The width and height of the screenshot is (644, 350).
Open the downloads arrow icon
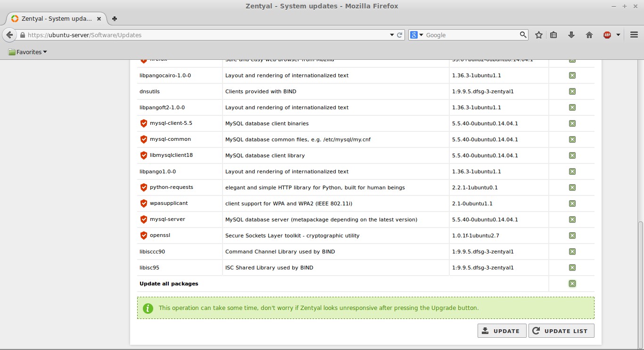(571, 35)
